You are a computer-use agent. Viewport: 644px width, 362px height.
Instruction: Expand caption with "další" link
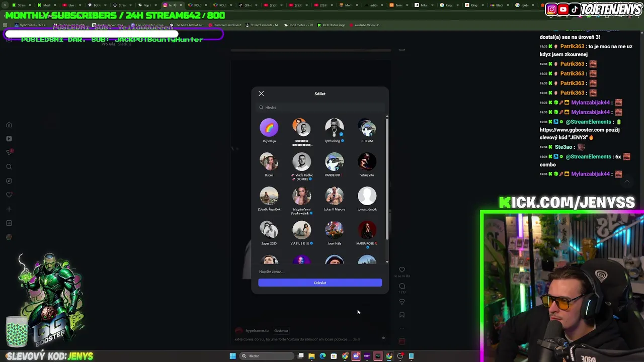pyautogui.click(x=356, y=339)
